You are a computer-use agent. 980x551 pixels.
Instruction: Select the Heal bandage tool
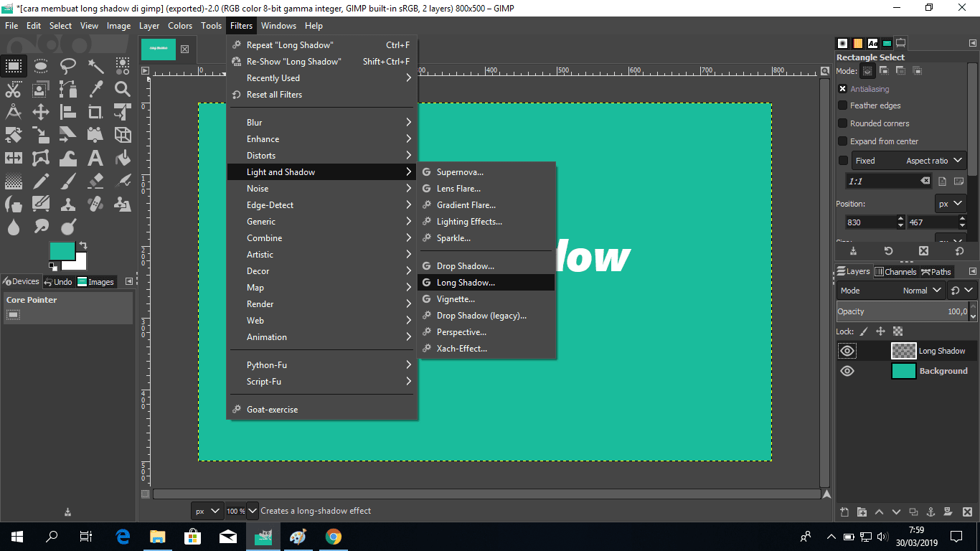[95, 204]
